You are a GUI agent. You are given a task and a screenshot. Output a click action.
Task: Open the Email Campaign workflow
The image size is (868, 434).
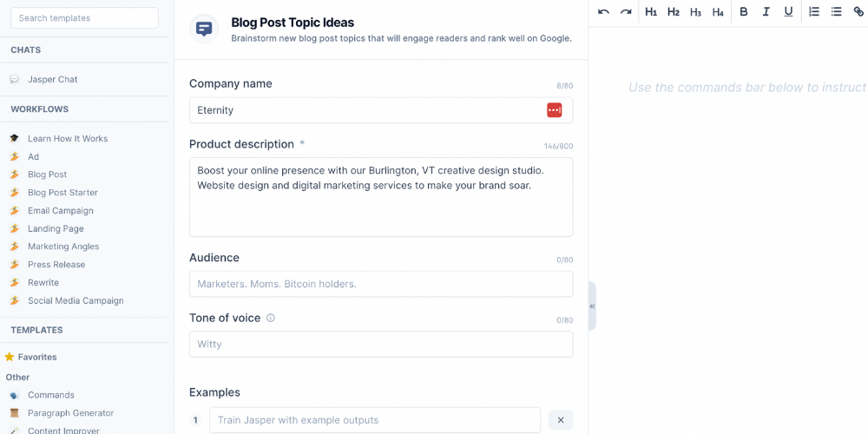pos(61,210)
